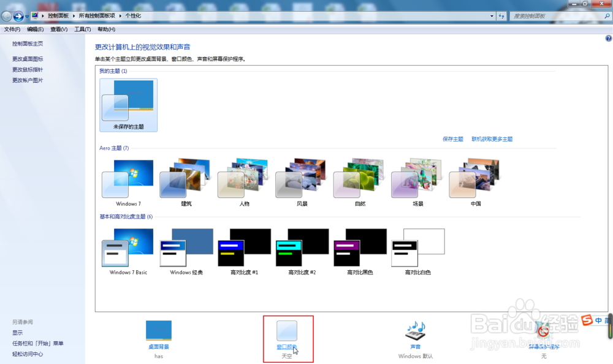Apply the 高对比黑色 theme
The height and width of the screenshot is (364, 613).
pyautogui.click(x=360, y=252)
